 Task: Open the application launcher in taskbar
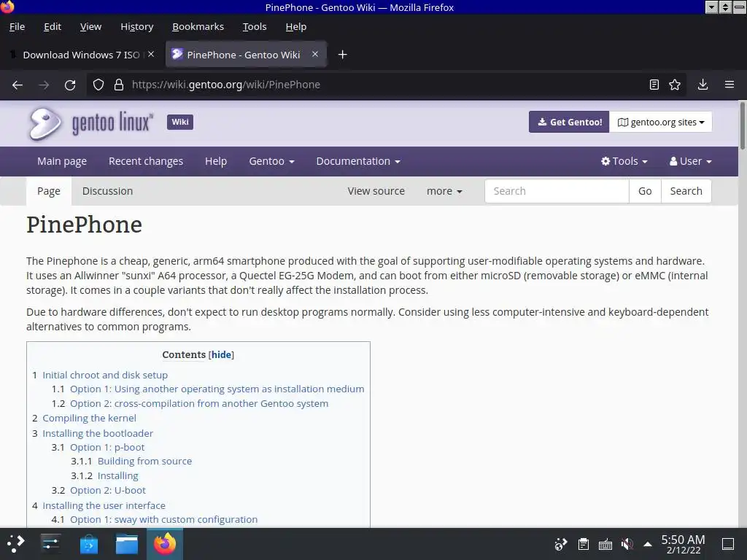16,543
